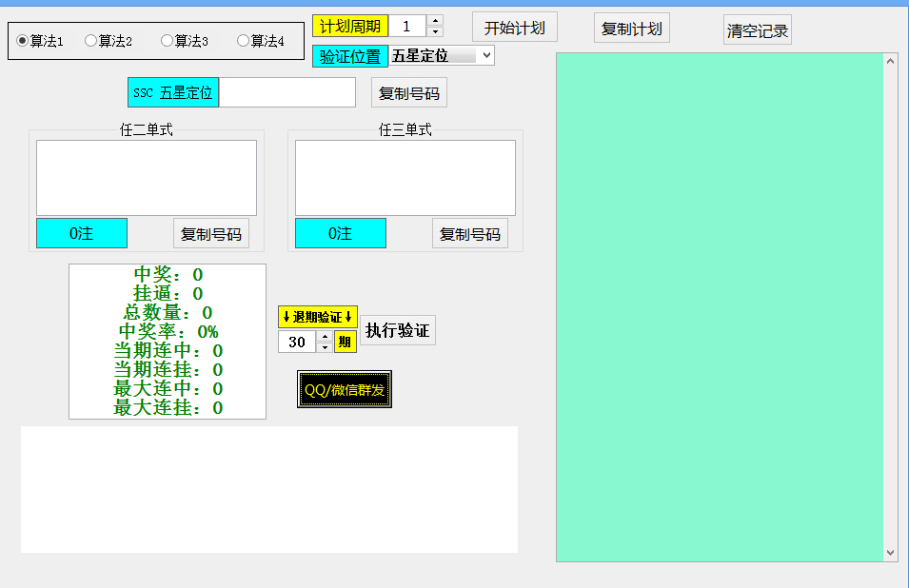Copy numbers from the 任三单式 group

[470, 233]
